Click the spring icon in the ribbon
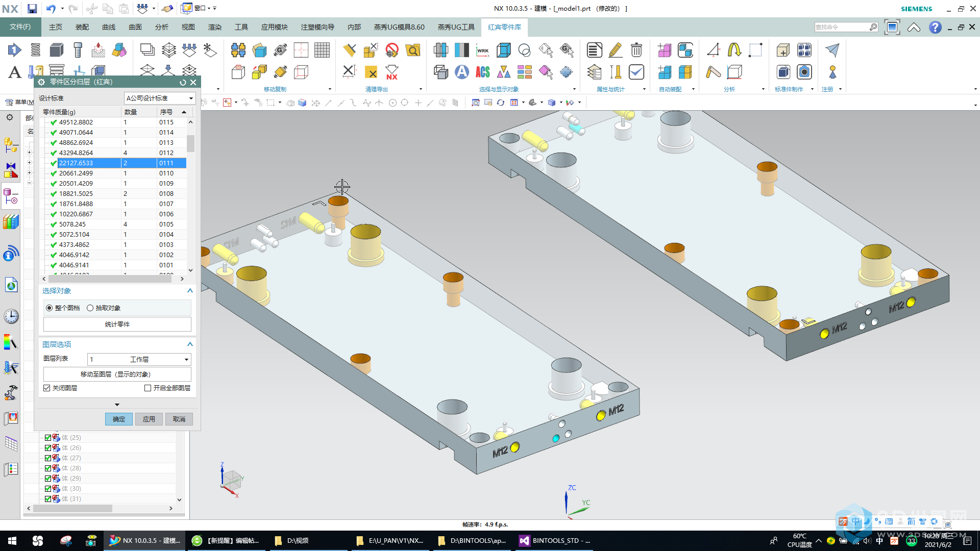Viewport: 980px width, 551px height. point(36,50)
